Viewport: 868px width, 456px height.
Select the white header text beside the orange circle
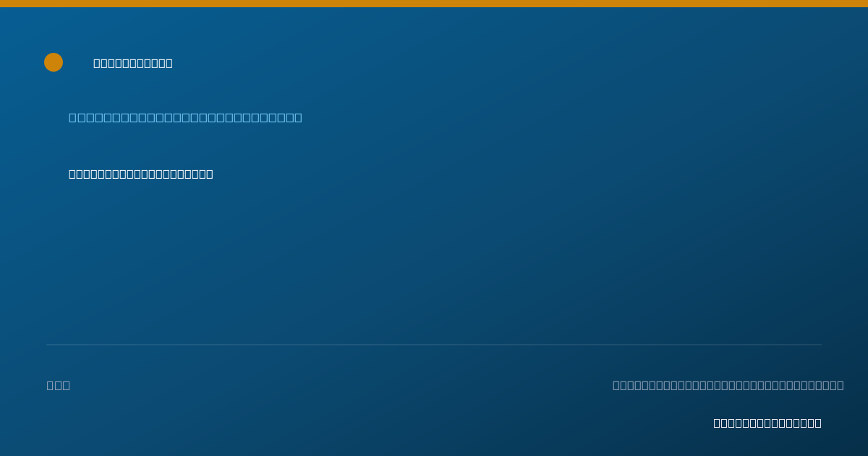[133, 63]
